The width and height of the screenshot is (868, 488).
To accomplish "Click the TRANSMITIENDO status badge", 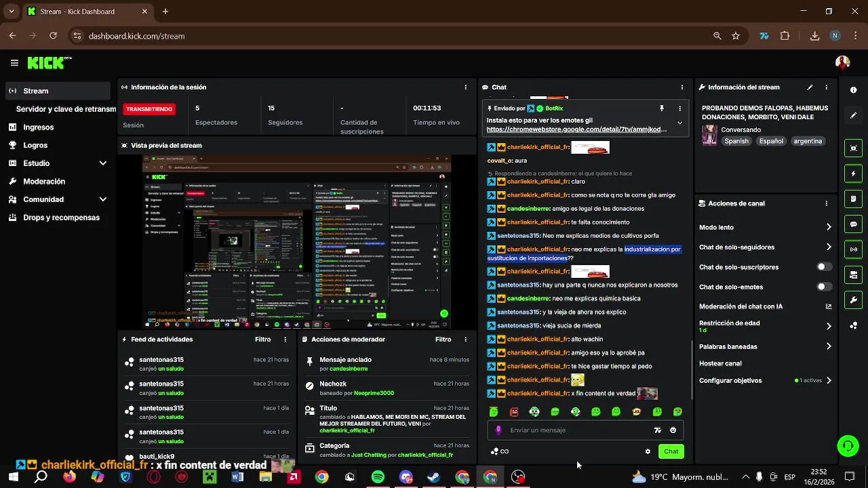I will tap(149, 109).
